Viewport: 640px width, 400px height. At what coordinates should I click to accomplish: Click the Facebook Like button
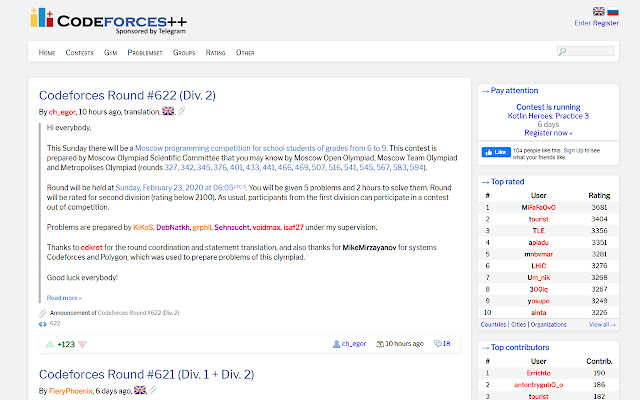tap(496, 152)
